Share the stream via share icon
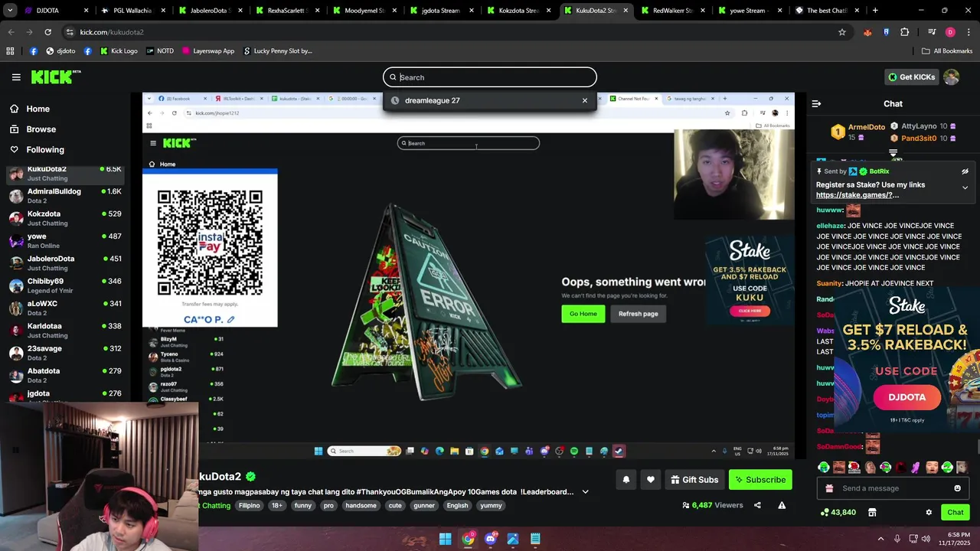 pyautogui.click(x=757, y=505)
